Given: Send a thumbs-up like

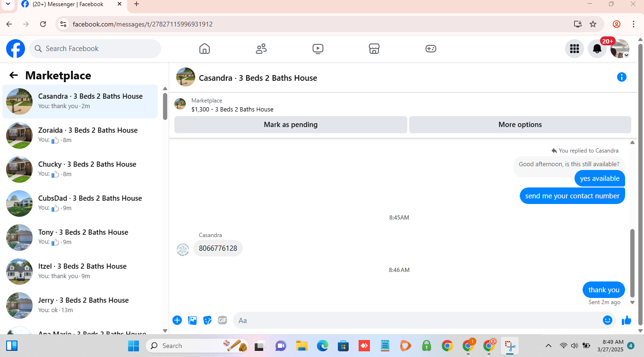Looking at the screenshot, I should (627, 320).
